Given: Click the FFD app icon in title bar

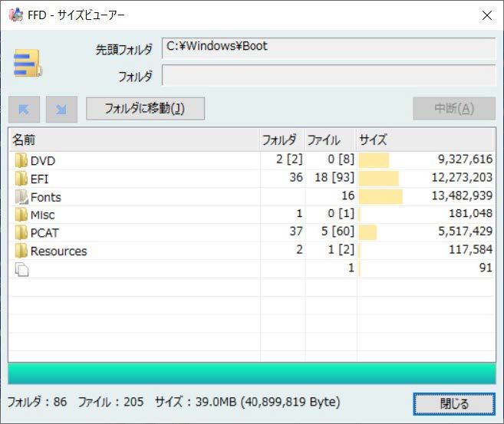Looking at the screenshot, I should [15, 15].
